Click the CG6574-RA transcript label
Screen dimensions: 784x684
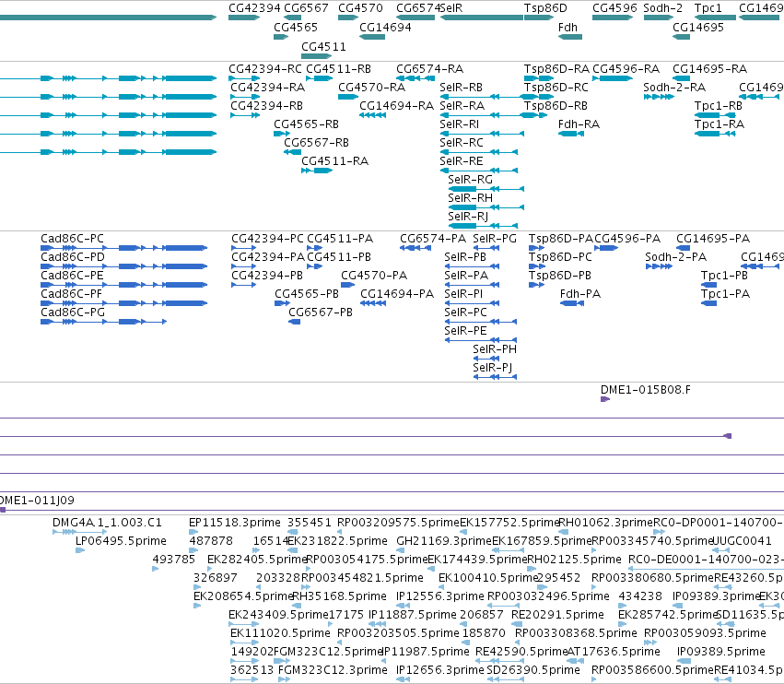click(x=429, y=68)
